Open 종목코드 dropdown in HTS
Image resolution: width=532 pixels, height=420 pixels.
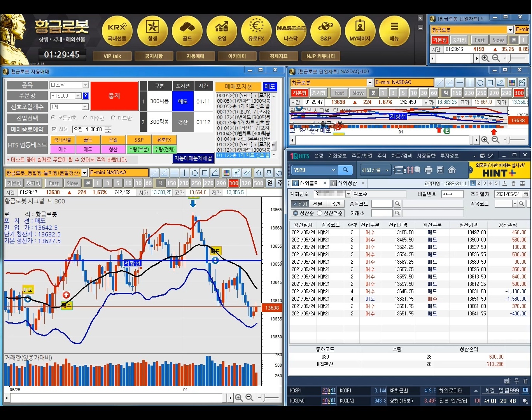tap(515, 204)
